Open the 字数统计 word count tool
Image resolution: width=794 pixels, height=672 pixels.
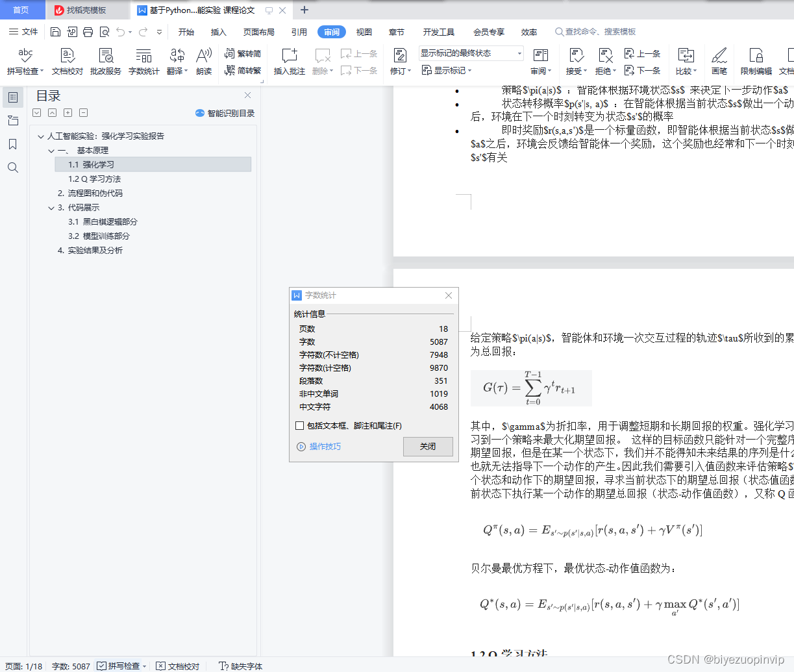(x=143, y=62)
